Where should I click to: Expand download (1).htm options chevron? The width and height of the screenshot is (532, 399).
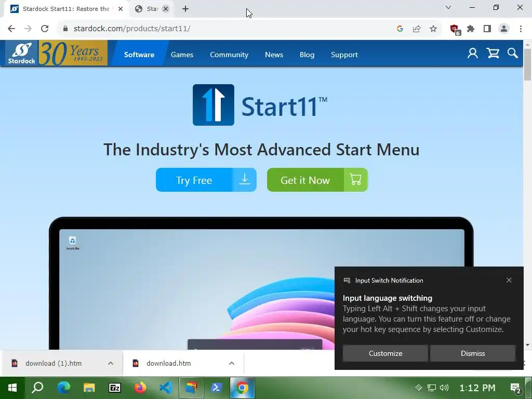pos(111,363)
